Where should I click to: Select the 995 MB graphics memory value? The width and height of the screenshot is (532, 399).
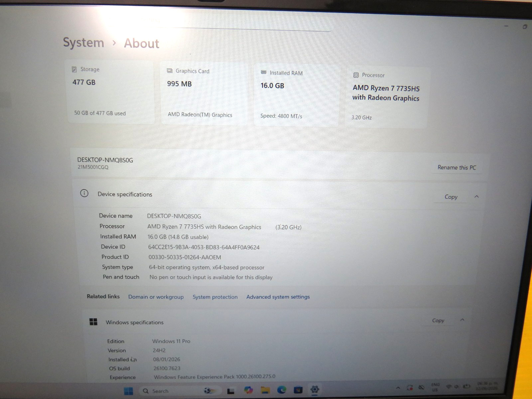179,84
